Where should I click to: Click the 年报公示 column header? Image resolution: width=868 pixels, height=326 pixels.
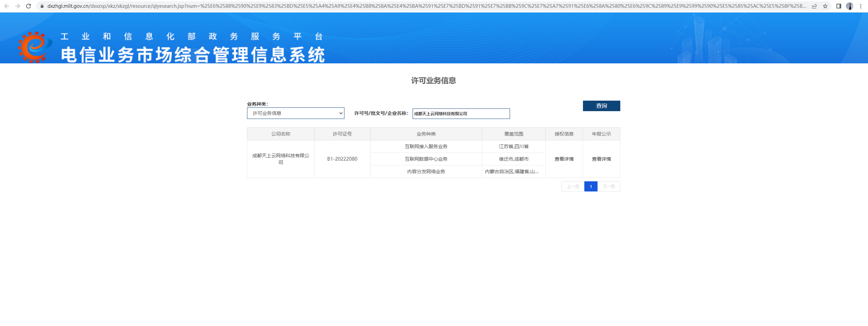coord(601,134)
